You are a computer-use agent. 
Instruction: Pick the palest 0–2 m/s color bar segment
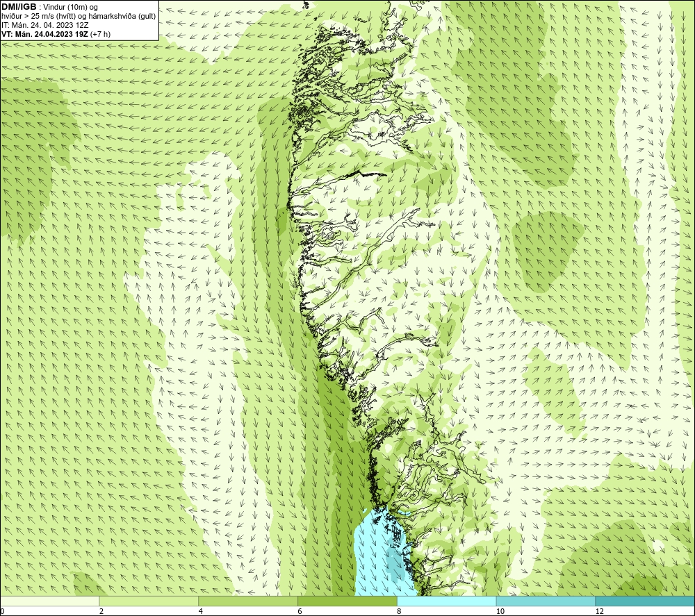point(49,601)
